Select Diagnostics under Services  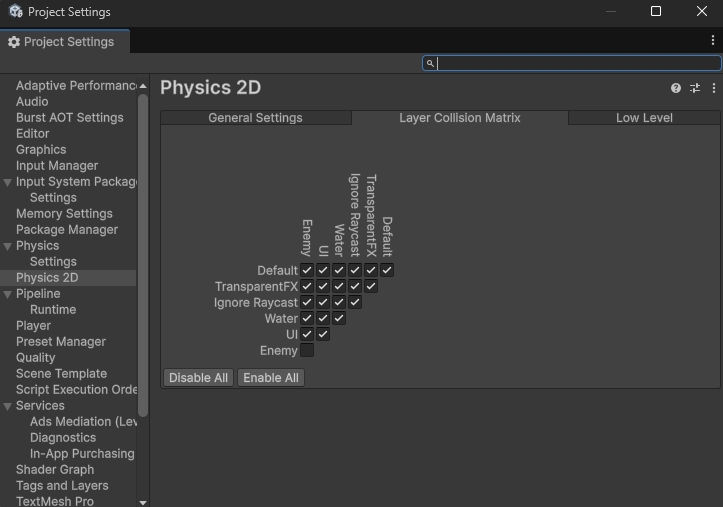(x=63, y=438)
